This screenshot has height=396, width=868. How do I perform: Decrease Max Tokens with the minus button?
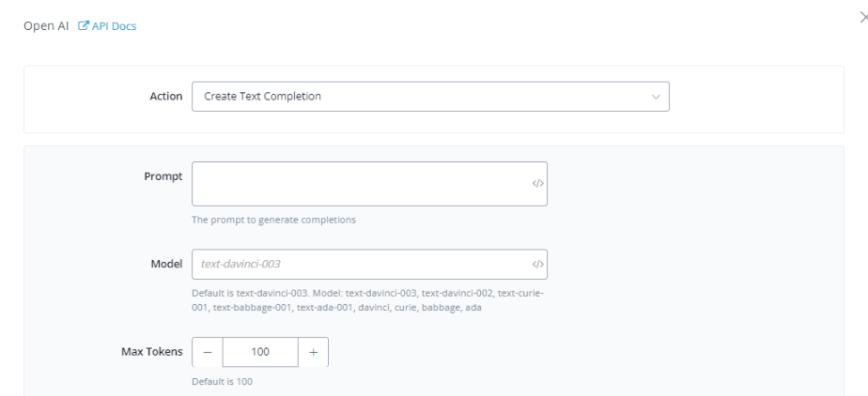click(208, 351)
